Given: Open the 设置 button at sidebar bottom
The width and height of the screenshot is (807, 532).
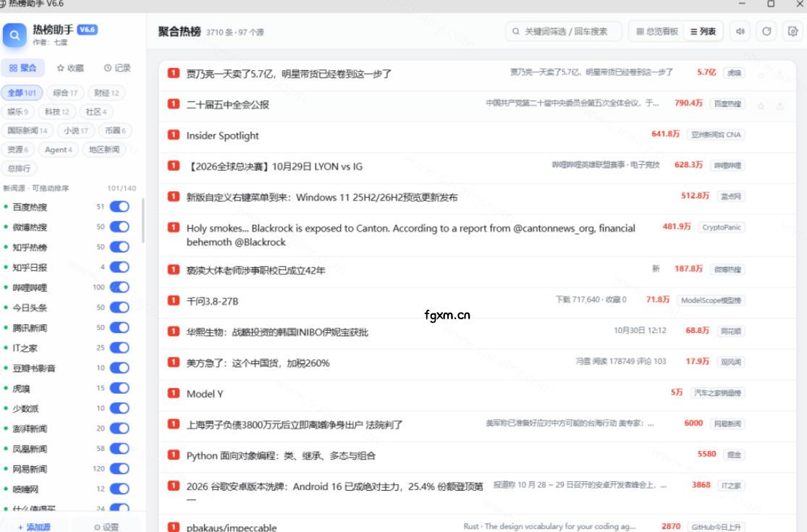Looking at the screenshot, I should point(106,526).
